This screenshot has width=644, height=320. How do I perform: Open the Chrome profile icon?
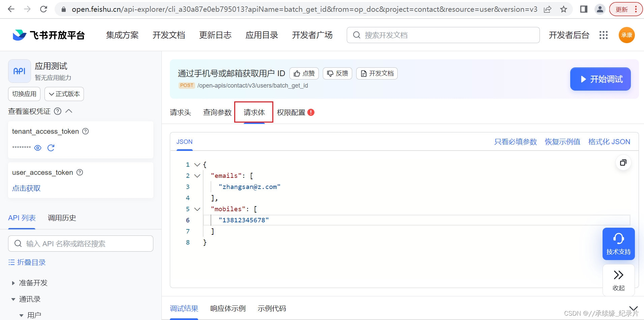point(600,9)
